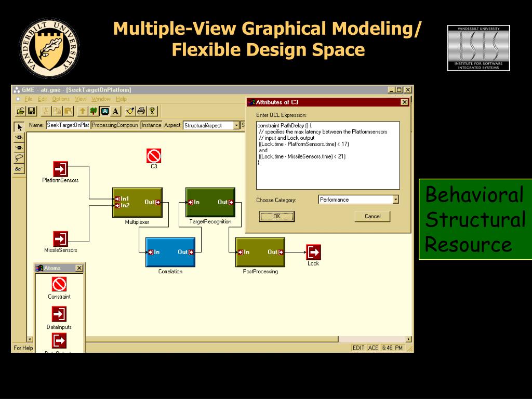Open the Options menu
Screen dimensions: 532x399
(61, 99)
